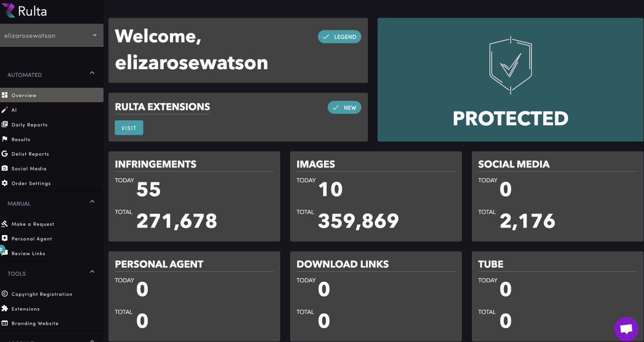Open Personal Agent via its badge icon
This screenshot has height=342, width=644.
pyautogui.click(x=5, y=238)
